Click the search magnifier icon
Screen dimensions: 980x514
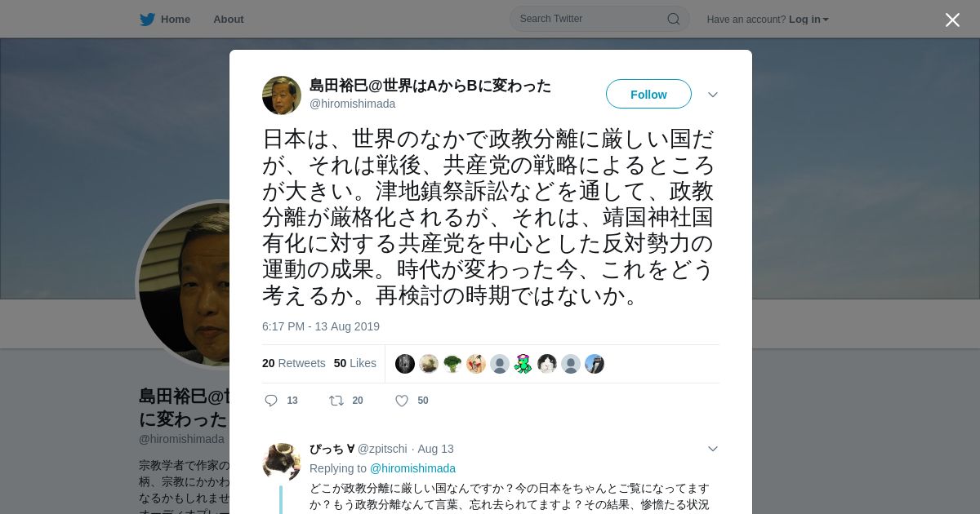[674, 19]
